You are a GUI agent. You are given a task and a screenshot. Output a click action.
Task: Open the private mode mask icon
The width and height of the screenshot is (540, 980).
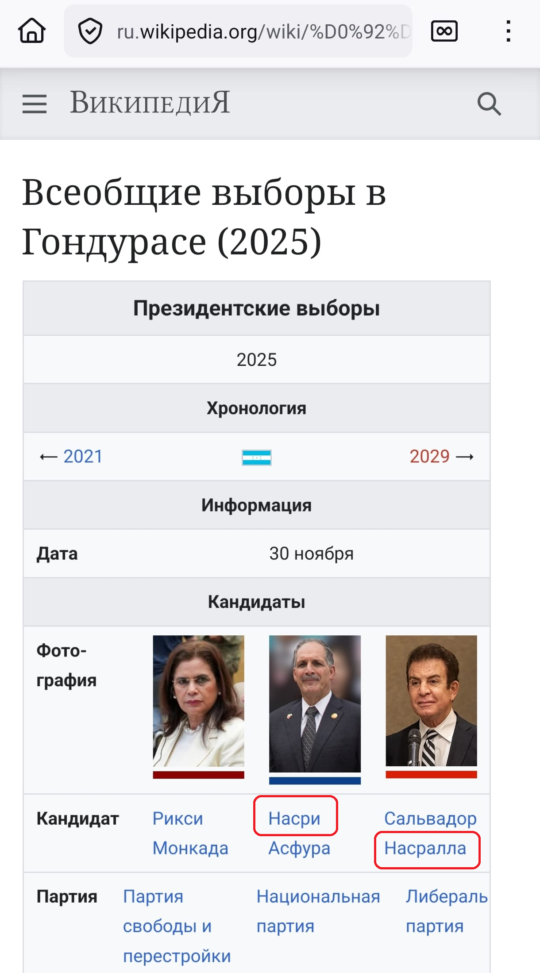pyautogui.click(x=444, y=31)
